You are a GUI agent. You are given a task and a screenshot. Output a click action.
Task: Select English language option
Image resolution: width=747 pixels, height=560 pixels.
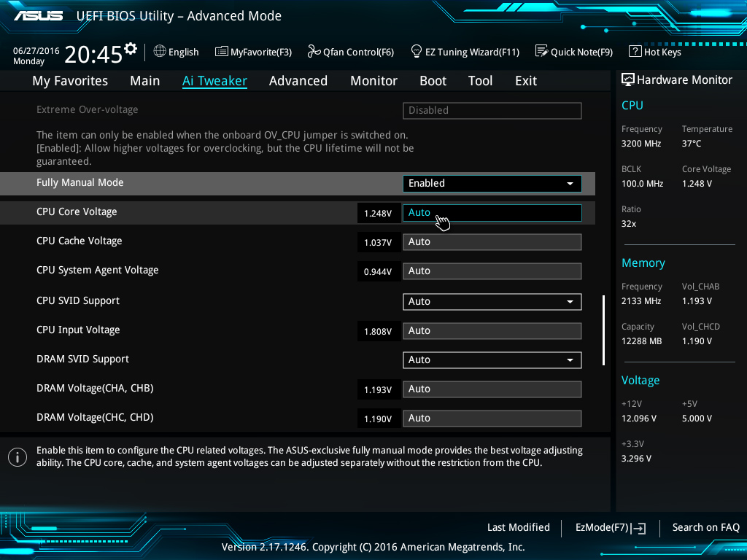pyautogui.click(x=183, y=52)
